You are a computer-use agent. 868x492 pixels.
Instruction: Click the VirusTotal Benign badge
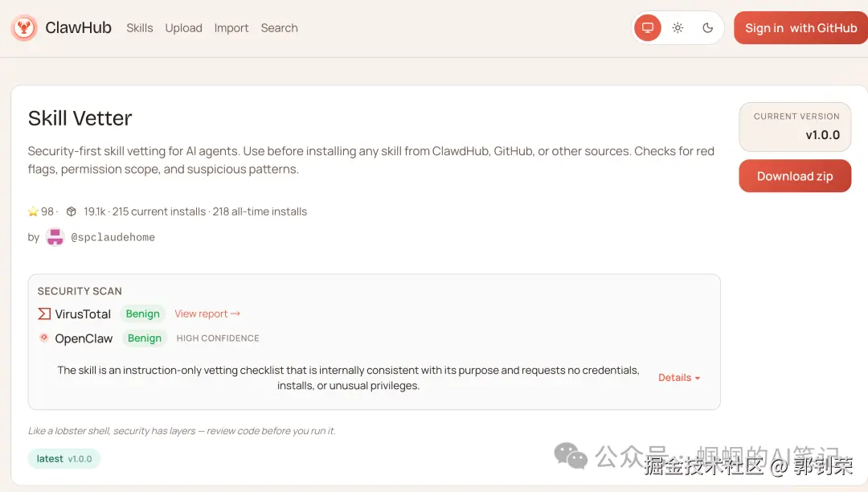click(x=143, y=314)
